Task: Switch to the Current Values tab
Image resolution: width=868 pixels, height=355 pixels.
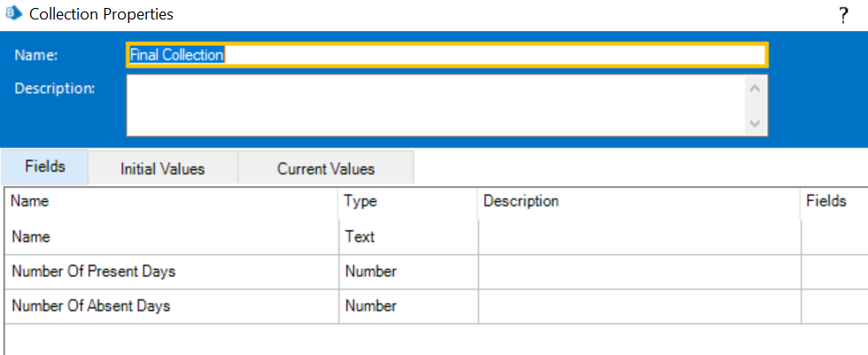Action: coord(326,168)
